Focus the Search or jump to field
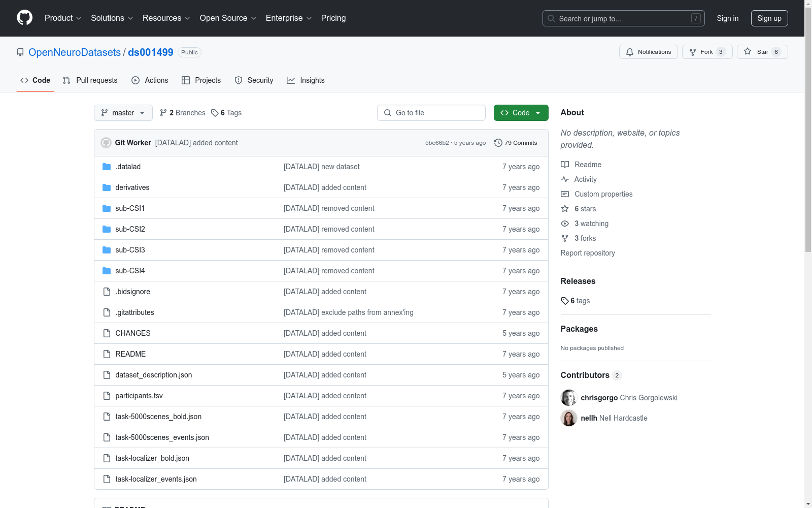 pos(624,18)
